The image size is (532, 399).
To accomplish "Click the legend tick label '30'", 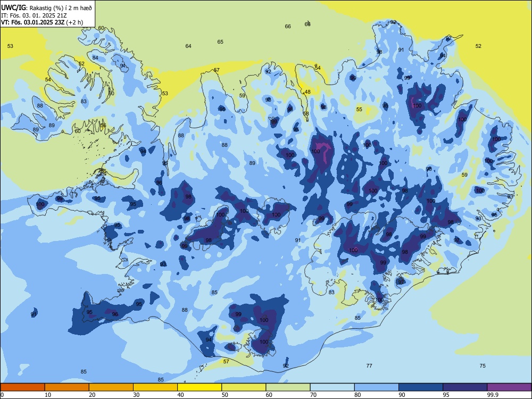I will (x=136, y=395).
